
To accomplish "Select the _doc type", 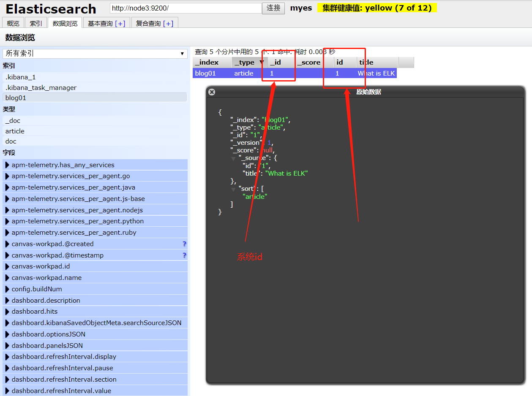I will pos(95,121).
